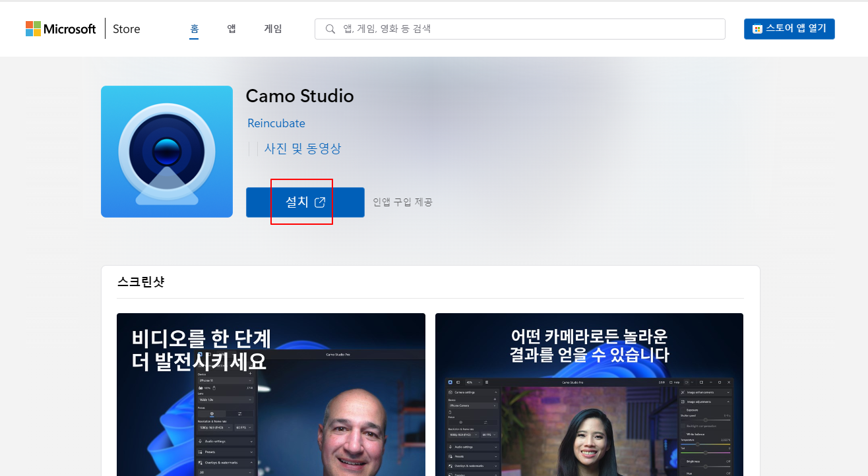
Task: Select the 홈 tab
Action: click(x=195, y=29)
